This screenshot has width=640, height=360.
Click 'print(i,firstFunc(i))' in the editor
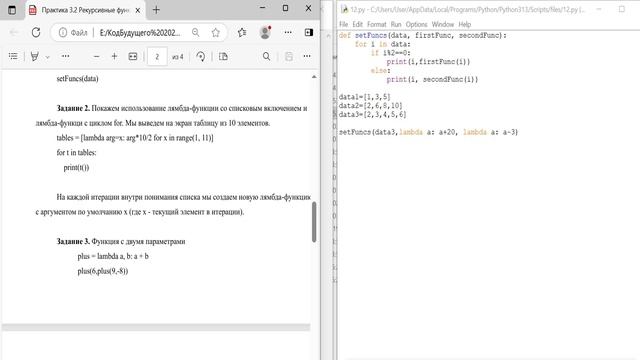click(428, 62)
